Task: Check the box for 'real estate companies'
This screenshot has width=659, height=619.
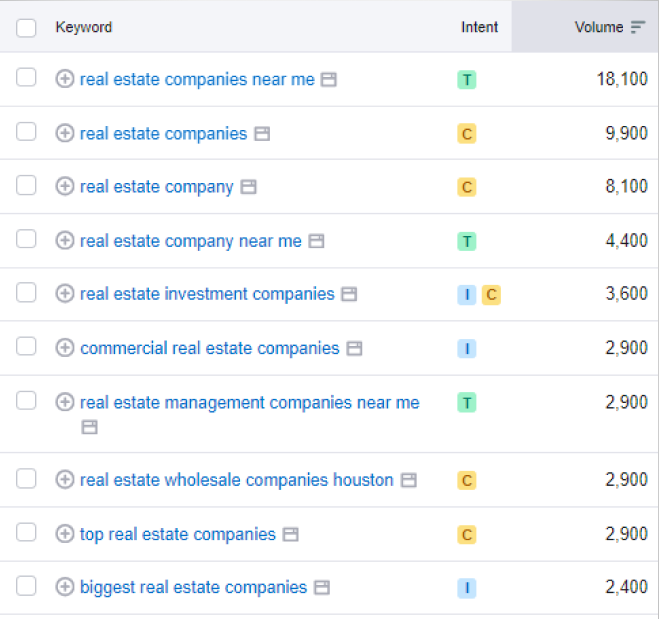Action: (x=26, y=132)
